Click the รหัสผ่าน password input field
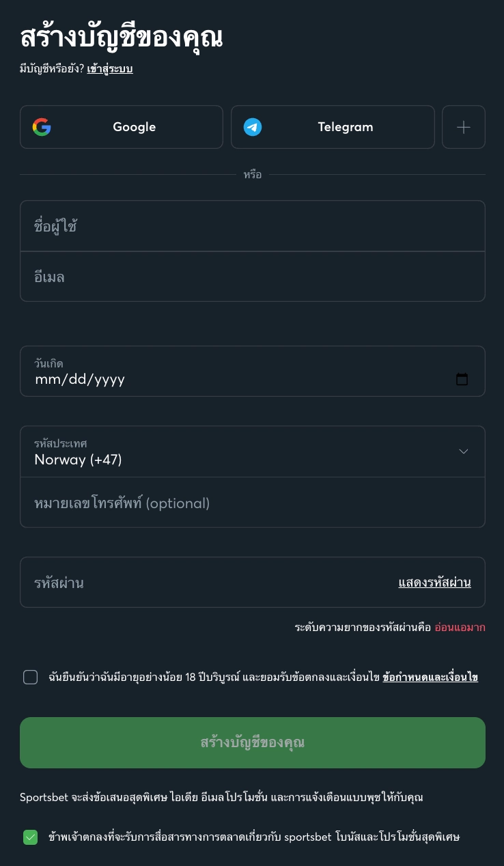 pos(205,583)
